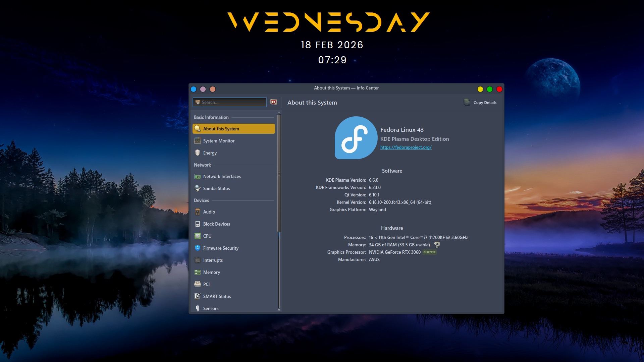Click the sidebar scrollbar up arrow
Screen dimensions: 644x362
[x=279, y=113]
